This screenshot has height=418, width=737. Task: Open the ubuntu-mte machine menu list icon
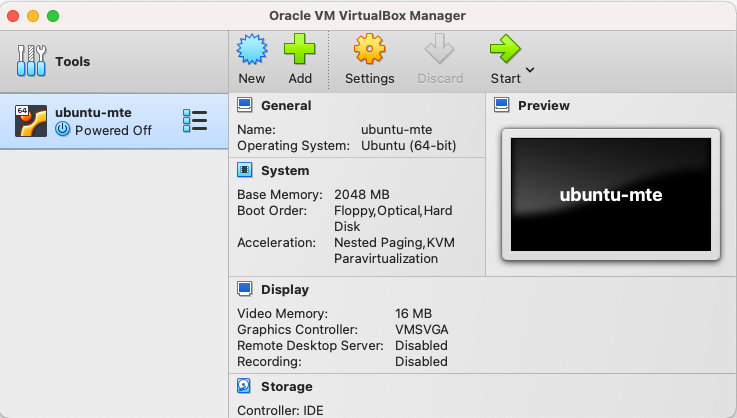coord(195,121)
